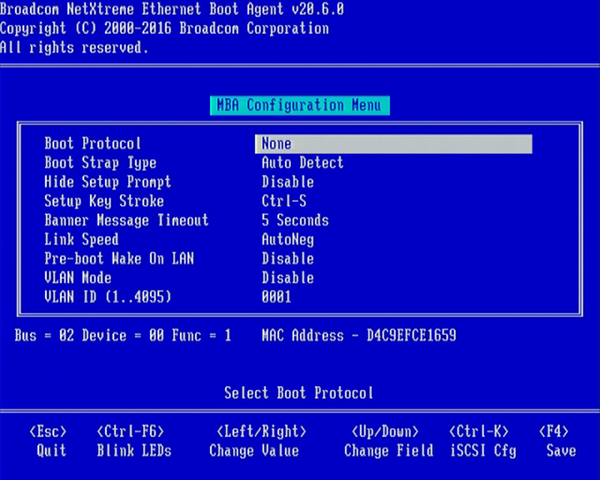The image size is (600, 480).
Task: Toggle the VLAN Mode Disable value
Action: tap(288, 278)
